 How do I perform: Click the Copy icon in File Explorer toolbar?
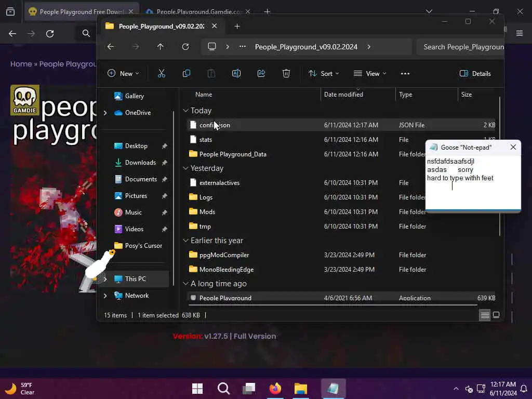coord(187,73)
